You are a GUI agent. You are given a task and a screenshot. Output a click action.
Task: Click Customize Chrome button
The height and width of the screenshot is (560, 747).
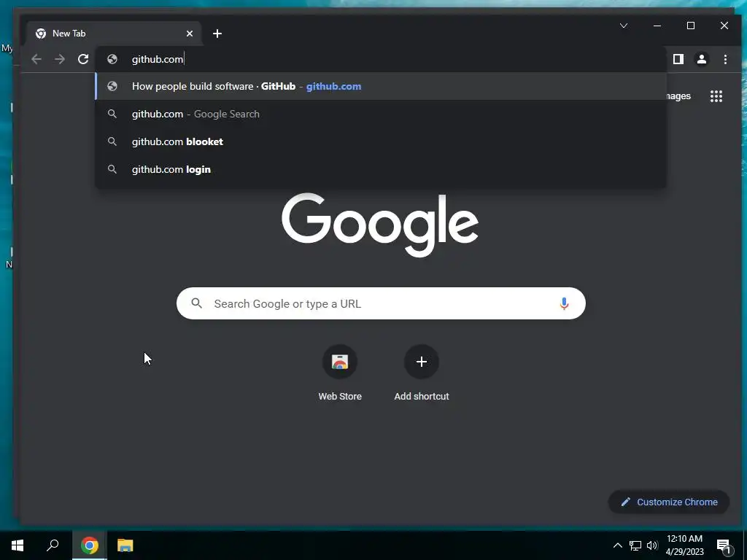(669, 502)
